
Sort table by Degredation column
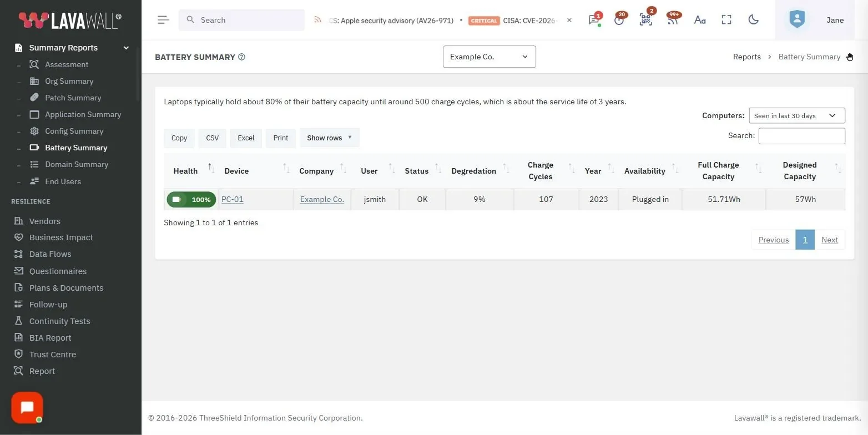(x=480, y=171)
